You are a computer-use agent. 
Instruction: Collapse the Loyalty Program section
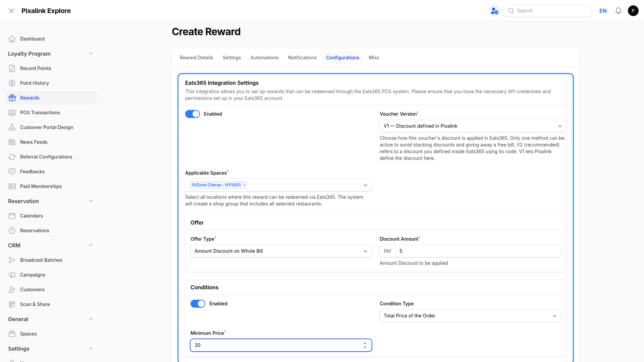91,54
